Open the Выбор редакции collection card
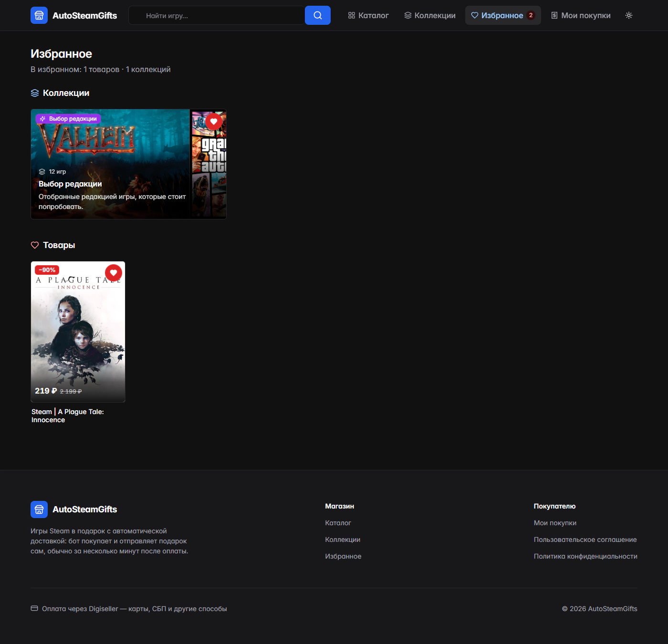The image size is (668, 644). (128, 164)
